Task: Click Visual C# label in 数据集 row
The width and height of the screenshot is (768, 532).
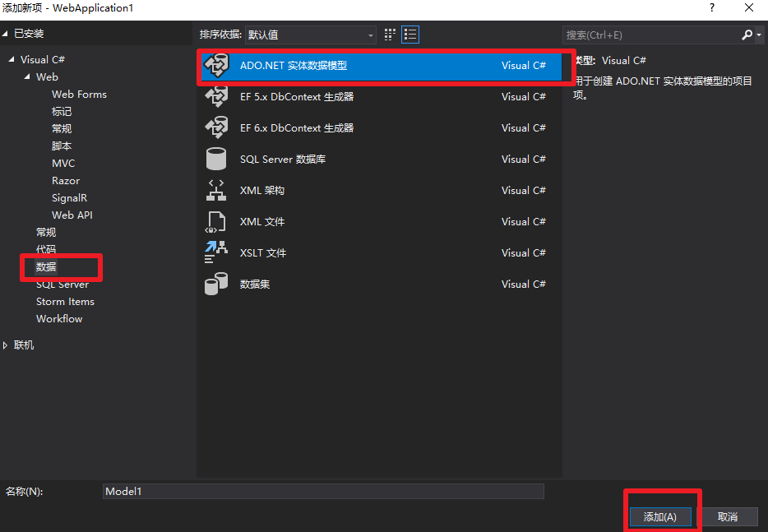Action: (x=524, y=285)
